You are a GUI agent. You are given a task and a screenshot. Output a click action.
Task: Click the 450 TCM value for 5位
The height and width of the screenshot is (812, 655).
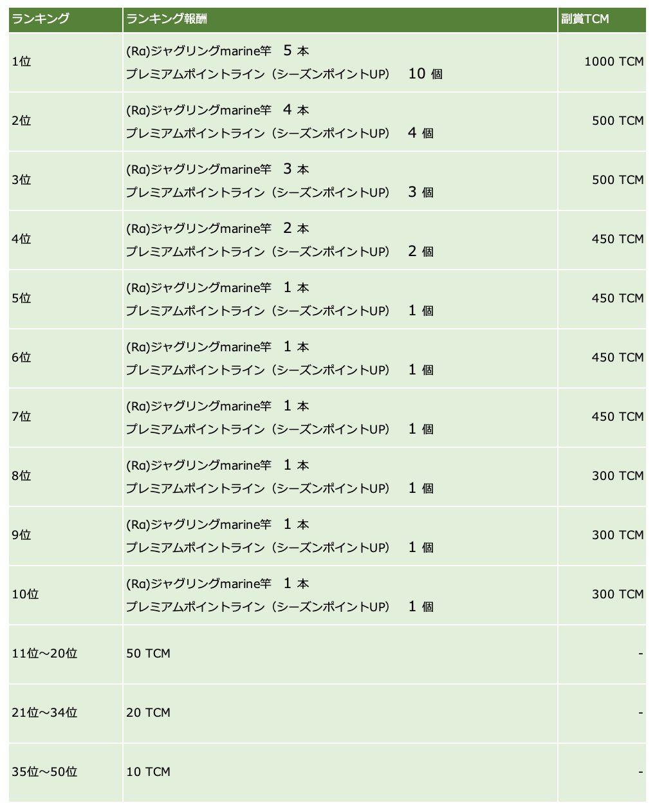(x=617, y=299)
